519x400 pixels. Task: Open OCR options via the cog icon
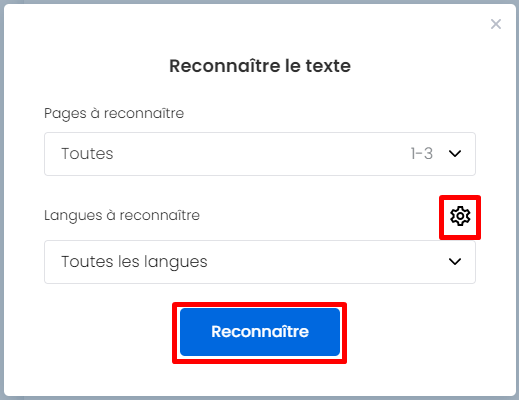460,216
